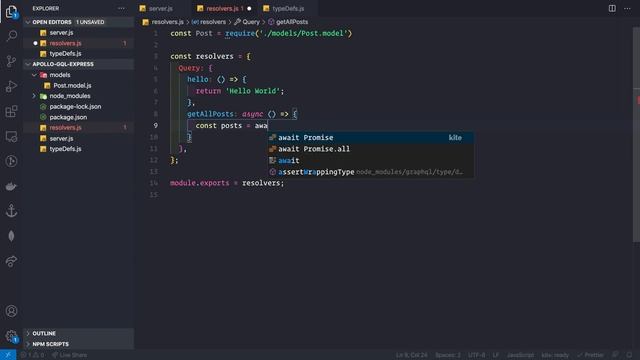Expand the node_modules folder
640x360 pixels.
(x=34, y=96)
